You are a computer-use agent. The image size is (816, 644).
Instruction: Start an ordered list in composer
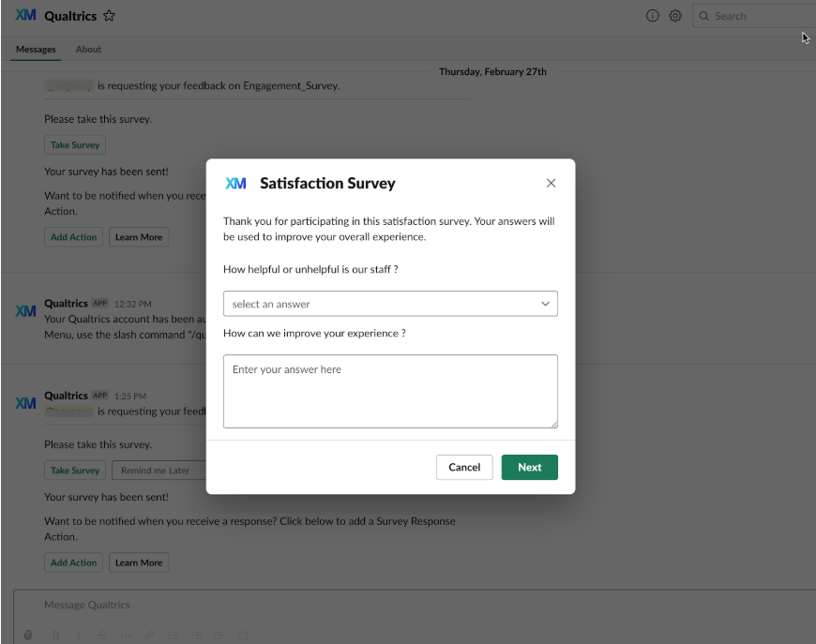click(173, 636)
